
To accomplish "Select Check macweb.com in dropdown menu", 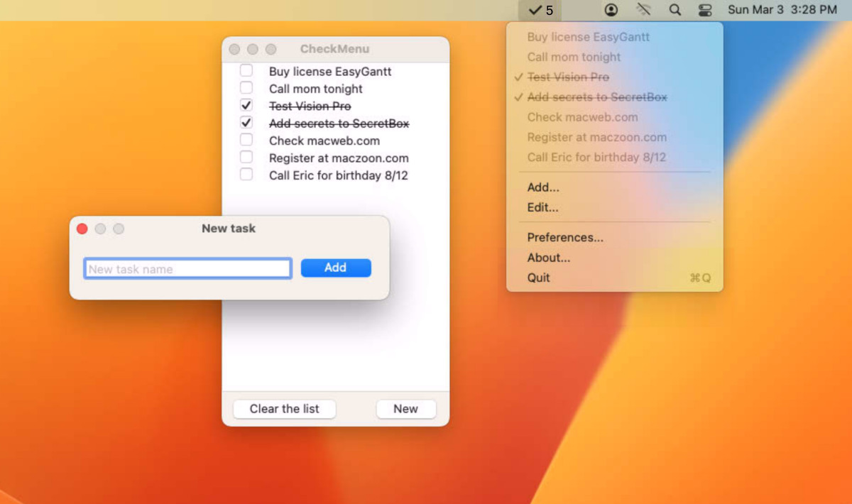I will pos(615,117).
